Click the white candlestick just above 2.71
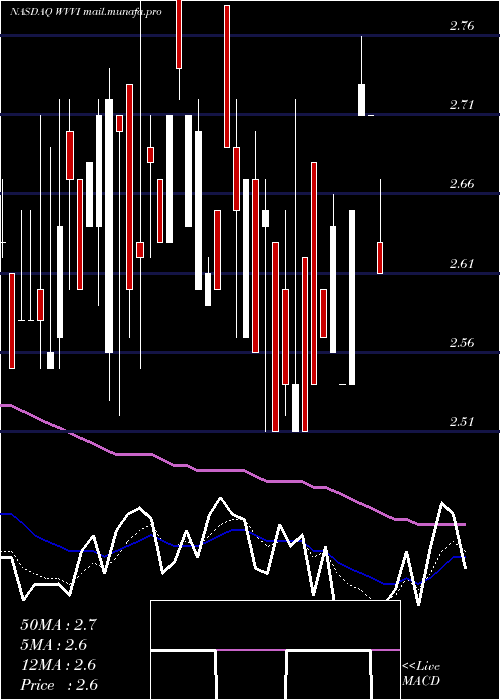 pyautogui.click(x=361, y=100)
